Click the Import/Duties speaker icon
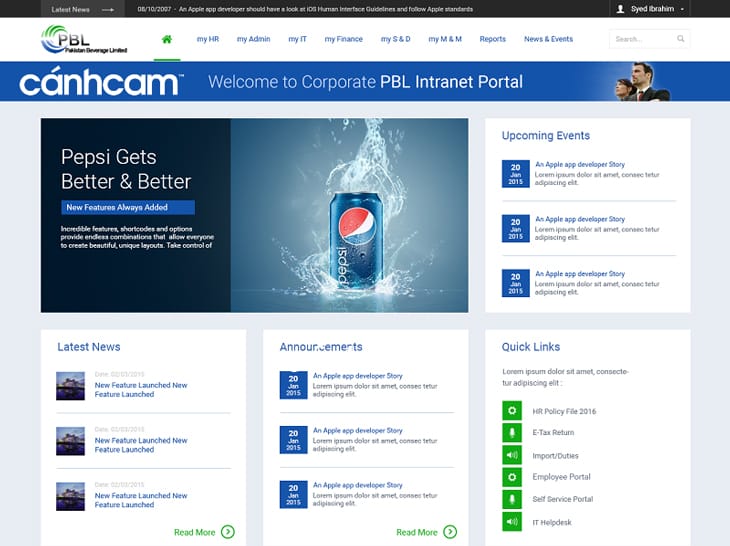 click(x=512, y=455)
